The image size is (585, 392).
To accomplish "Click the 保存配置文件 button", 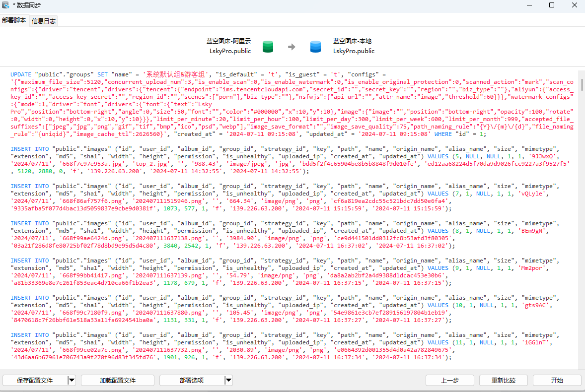I will point(35,381).
